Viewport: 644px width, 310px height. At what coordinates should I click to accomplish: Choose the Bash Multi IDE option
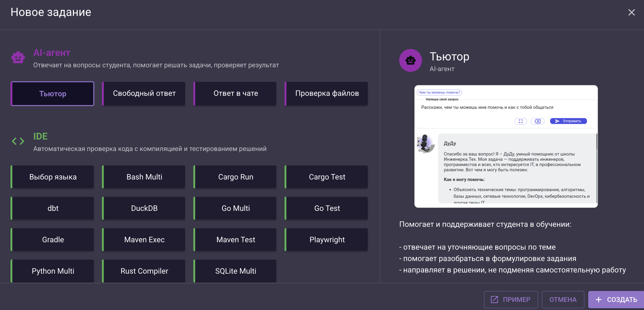[x=144, y=177]
